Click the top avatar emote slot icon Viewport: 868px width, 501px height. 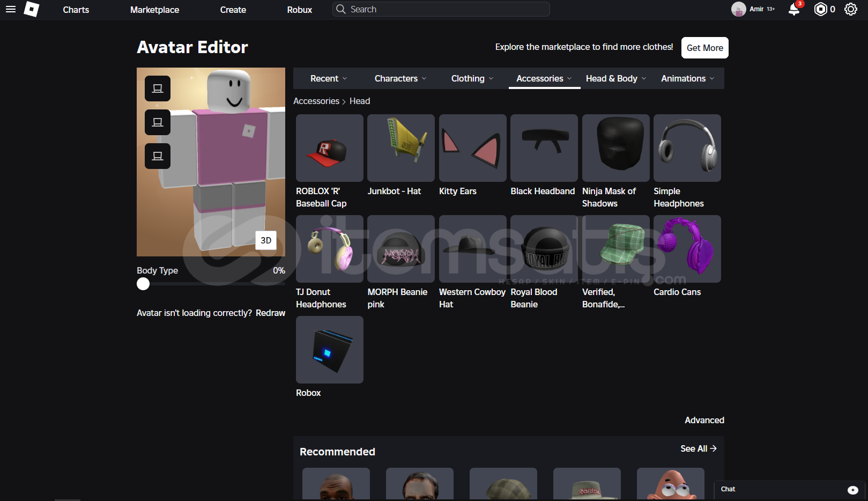(x=158, y=89)
